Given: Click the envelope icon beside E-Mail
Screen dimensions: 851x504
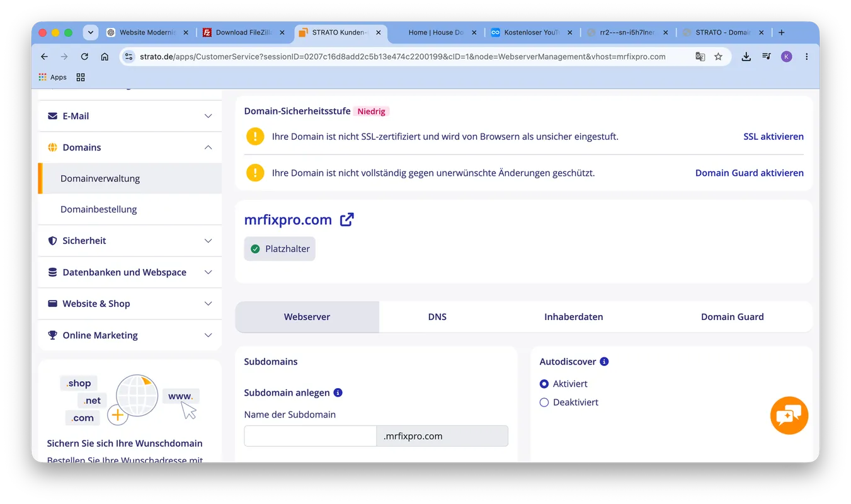Looking at the screenshot, I should pos(53,116).
